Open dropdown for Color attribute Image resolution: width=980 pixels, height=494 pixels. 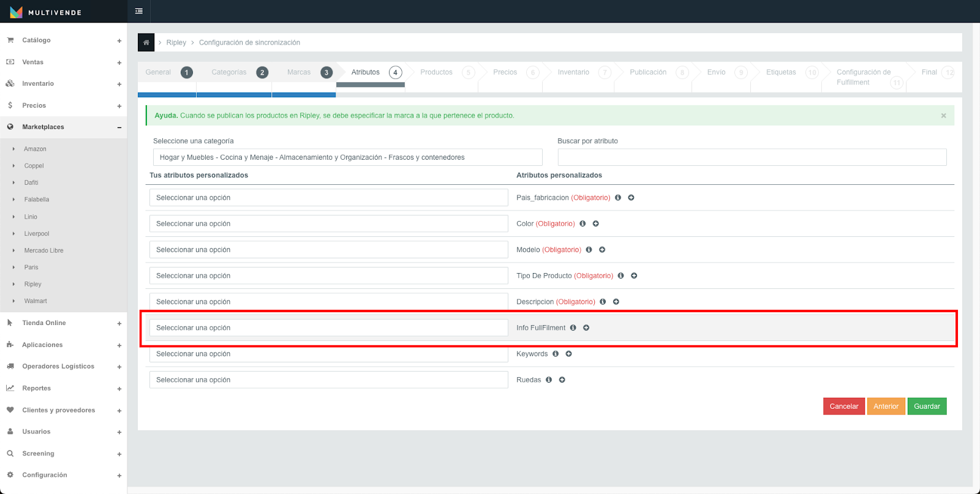click(329, 223)
